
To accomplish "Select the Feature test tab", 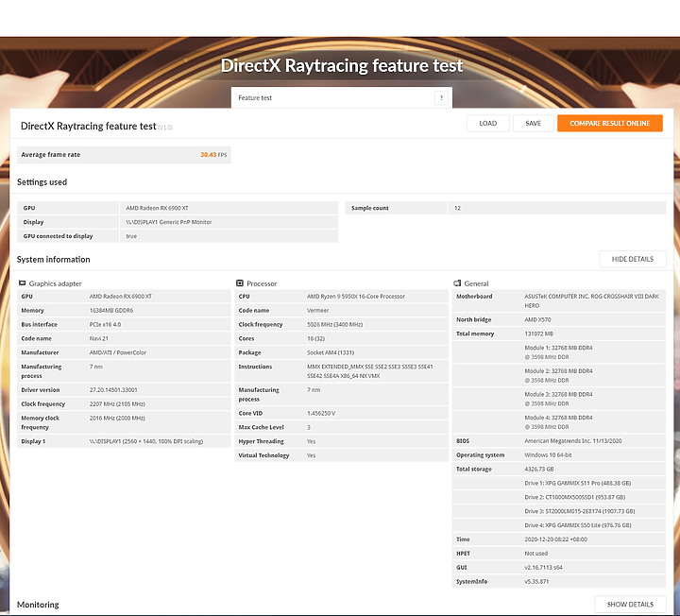I will 342,97.
